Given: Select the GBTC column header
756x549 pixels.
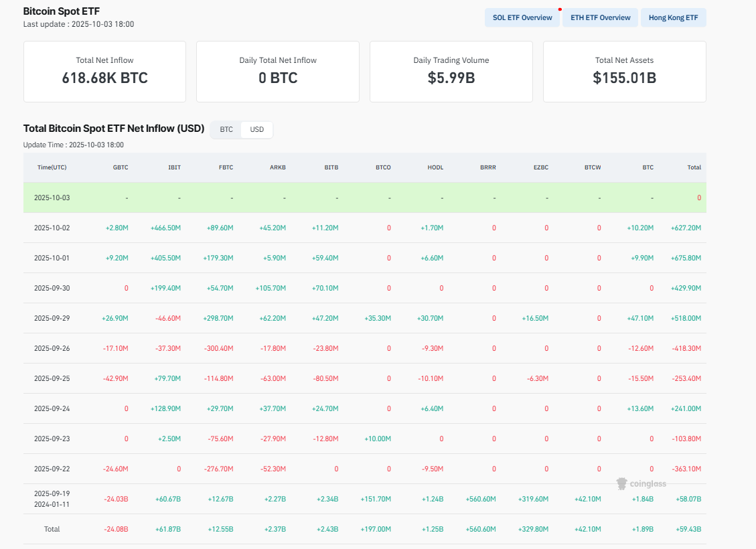Looking at the screenshot, I should (121, 167).
